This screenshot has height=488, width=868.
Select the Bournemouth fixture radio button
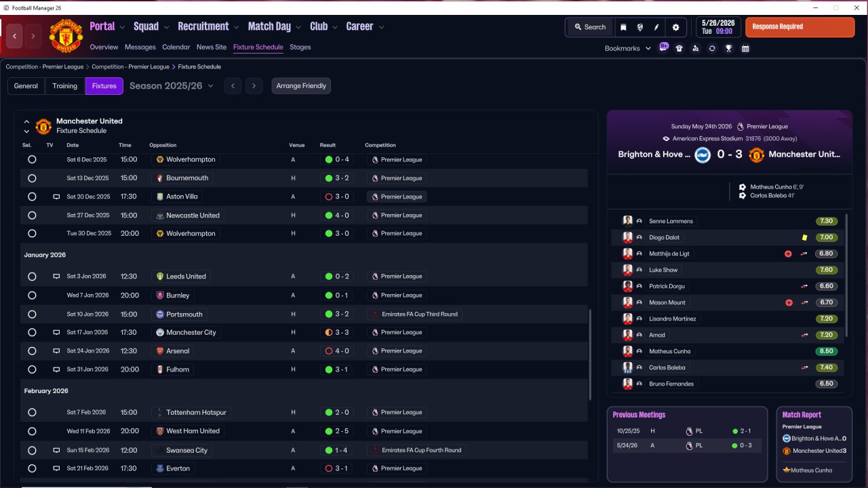(x=32, y=178)
